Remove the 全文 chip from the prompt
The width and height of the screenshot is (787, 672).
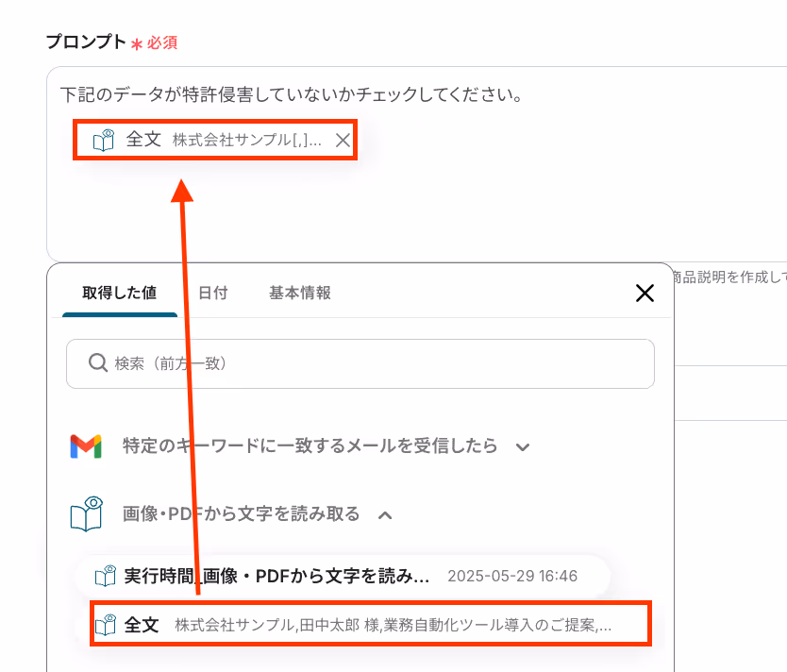click(343, 140)
